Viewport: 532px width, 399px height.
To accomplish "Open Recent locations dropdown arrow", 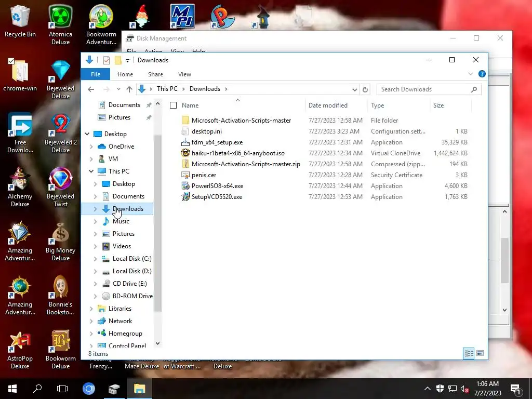I will pos(118,89).
